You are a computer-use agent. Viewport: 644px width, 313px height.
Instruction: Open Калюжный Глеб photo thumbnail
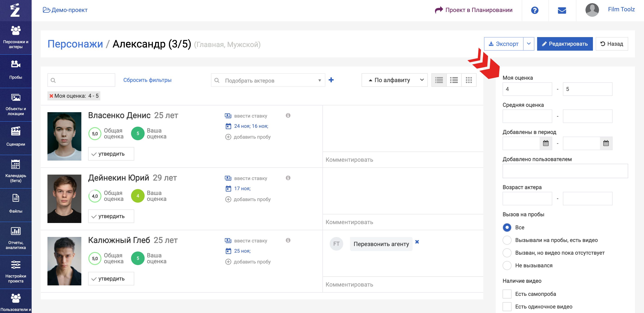64,261
